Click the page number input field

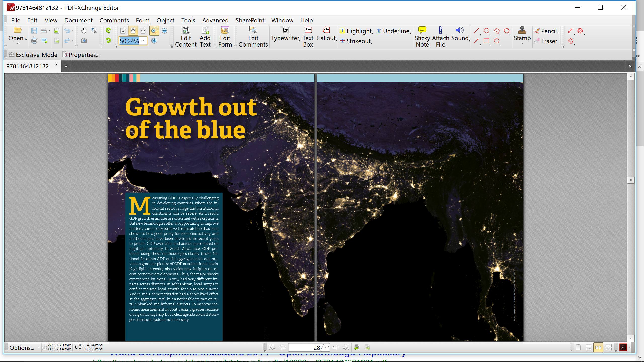point(309,347)
